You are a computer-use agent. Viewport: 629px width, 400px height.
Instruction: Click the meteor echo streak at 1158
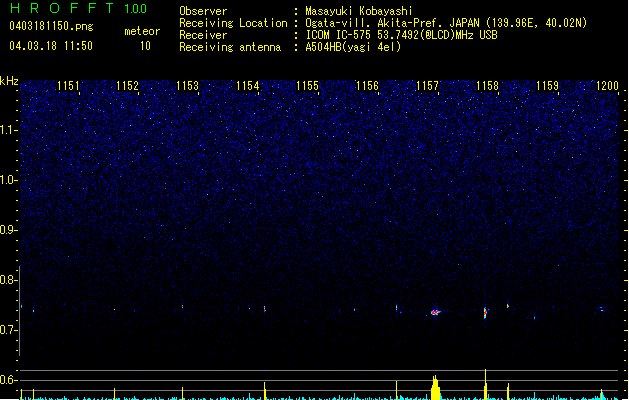pyautogui.click(x=485, y=313)
